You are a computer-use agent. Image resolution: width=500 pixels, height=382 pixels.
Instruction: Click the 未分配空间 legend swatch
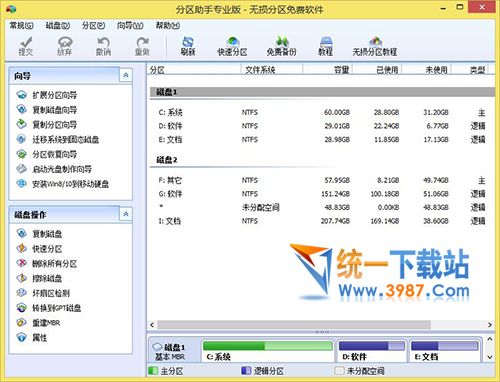[339, 371]
